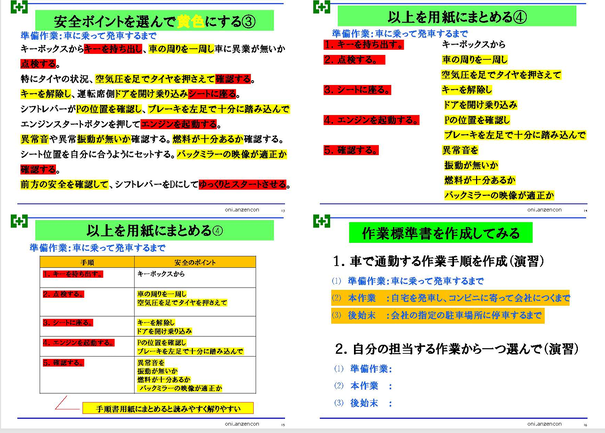Screen dimensions: 605x433
Task: Click 燃料が十分あるか in the list slide without table
Action: [x=480, y=180]
